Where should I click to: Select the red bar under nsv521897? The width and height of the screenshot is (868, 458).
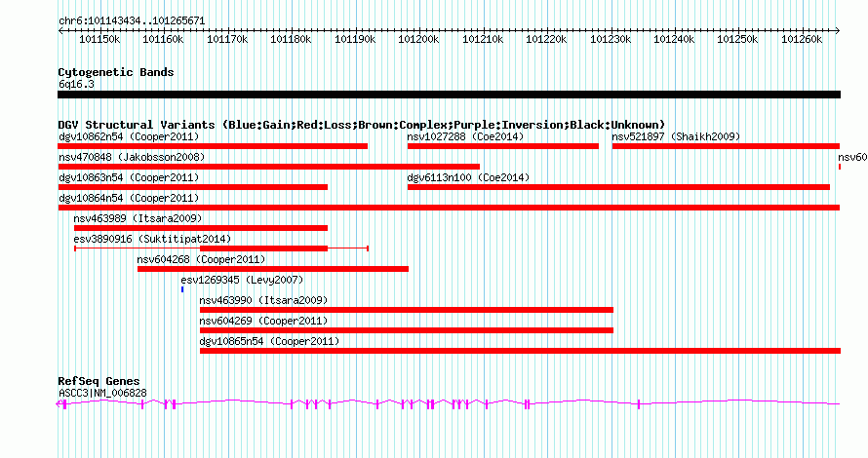click(x=727, y=146)
